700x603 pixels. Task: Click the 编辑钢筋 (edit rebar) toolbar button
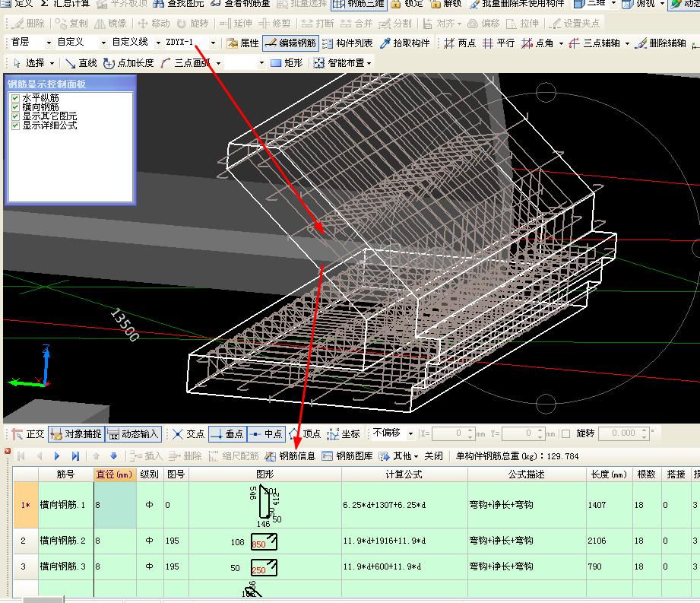(290, 43)
